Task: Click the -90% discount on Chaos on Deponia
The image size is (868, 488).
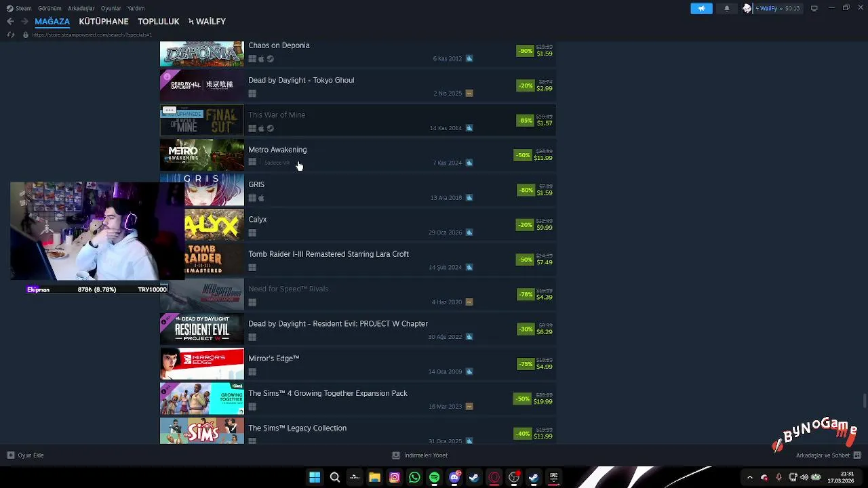Action: point(526,51)
